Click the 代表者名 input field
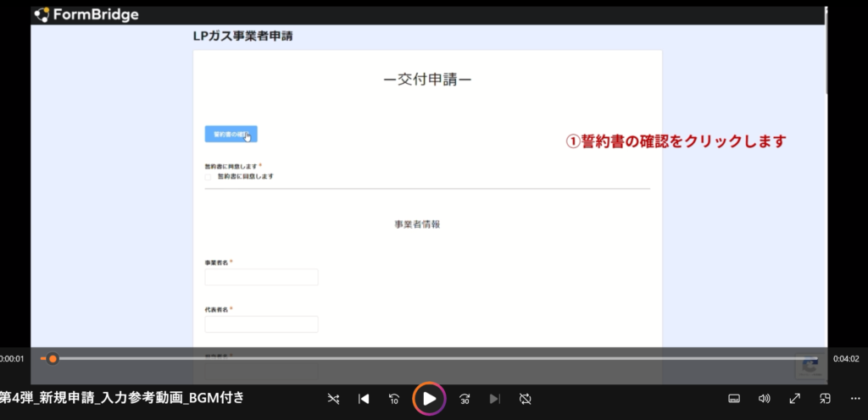 261,324
